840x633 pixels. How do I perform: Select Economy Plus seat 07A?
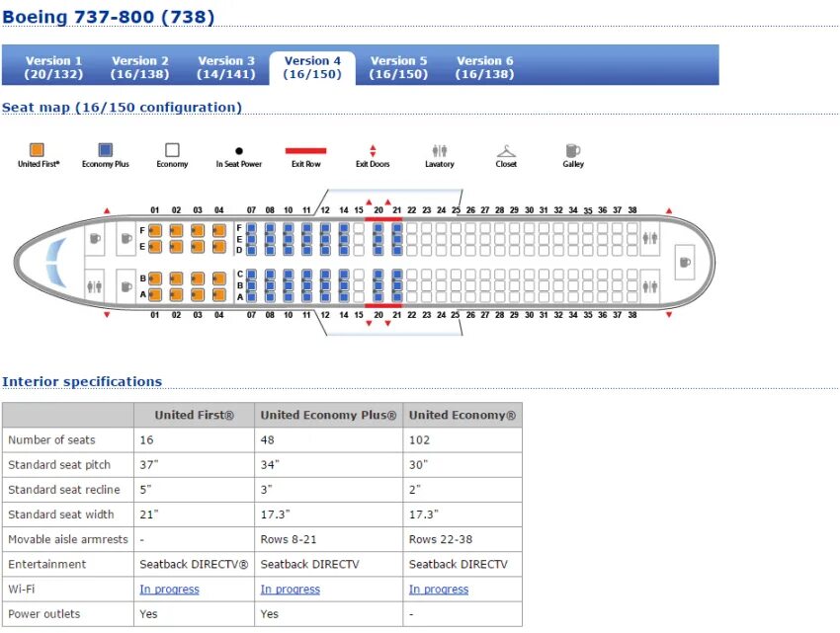pos(251,296)
